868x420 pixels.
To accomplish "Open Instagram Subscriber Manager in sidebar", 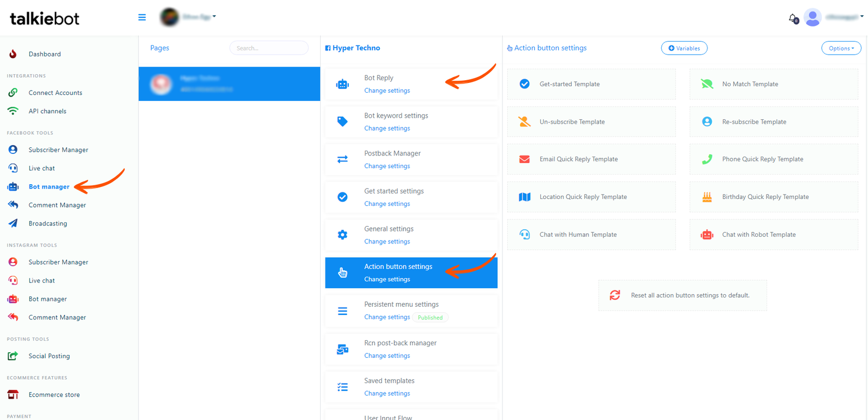I will [58, 262].
